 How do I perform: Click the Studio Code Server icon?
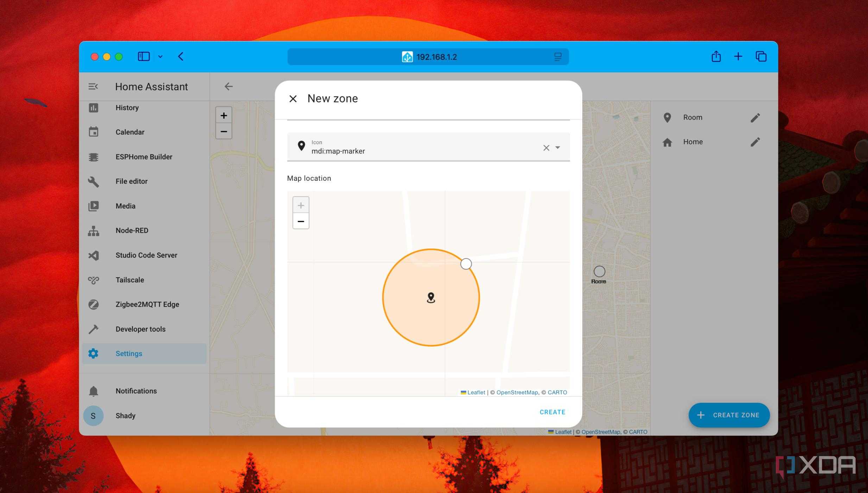coord(93,255)
